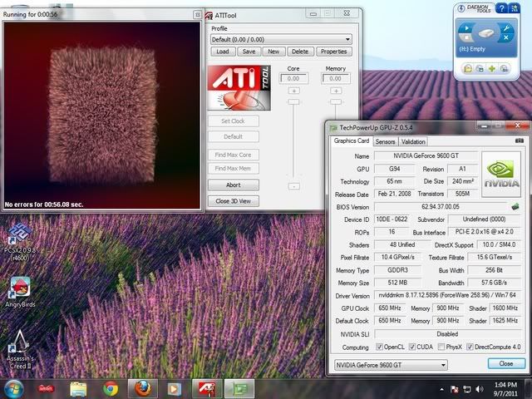Click the network tray icon
Image resolution: width=532 pixels, height=399 pixels.
tap(467, 389)
